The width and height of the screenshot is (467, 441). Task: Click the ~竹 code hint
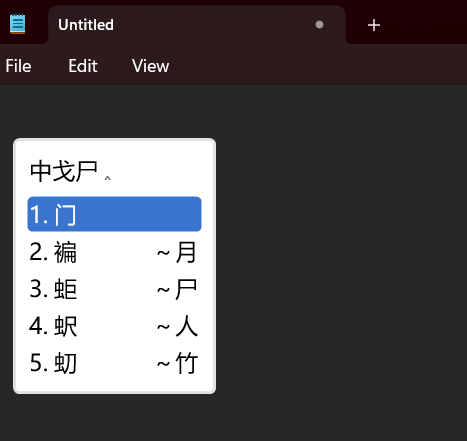point(177,363)
